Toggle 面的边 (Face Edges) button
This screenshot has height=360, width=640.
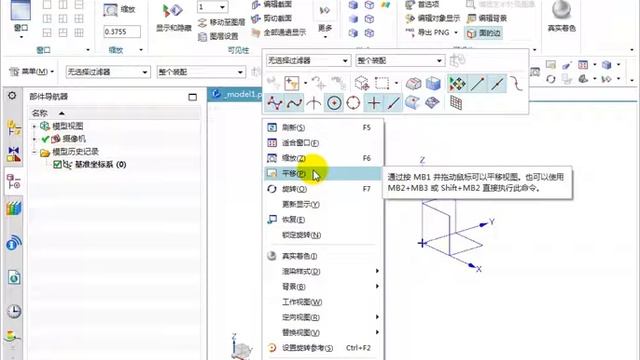484,33
